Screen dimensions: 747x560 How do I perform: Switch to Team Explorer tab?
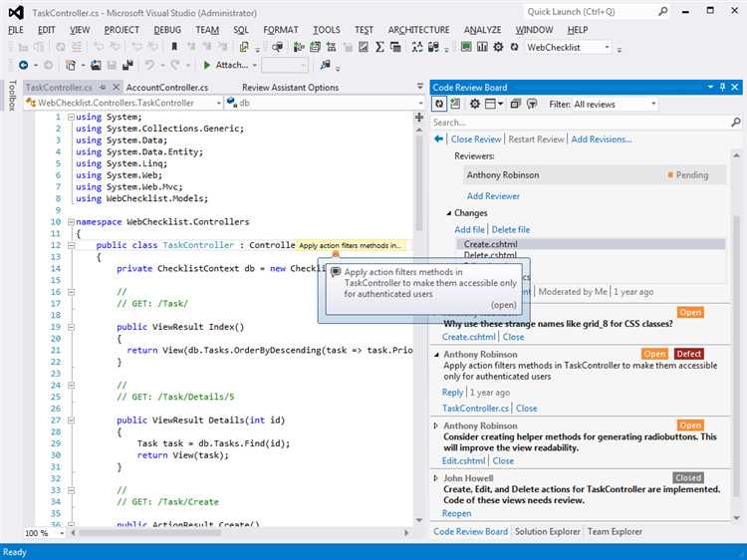615,531
